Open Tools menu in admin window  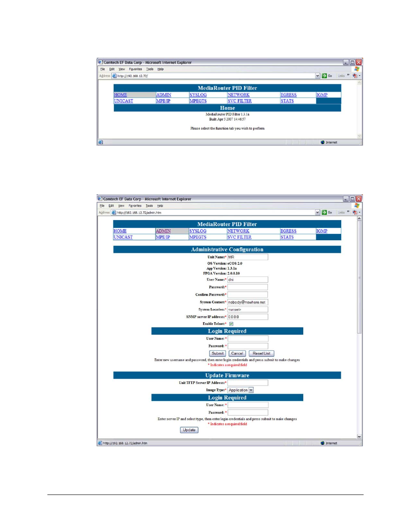coord(149,205)
